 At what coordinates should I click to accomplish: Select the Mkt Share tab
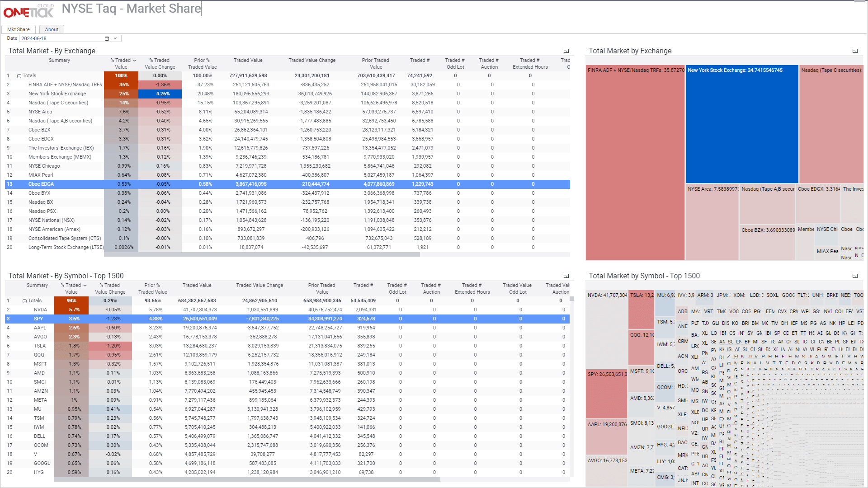[x=19, y=30]
